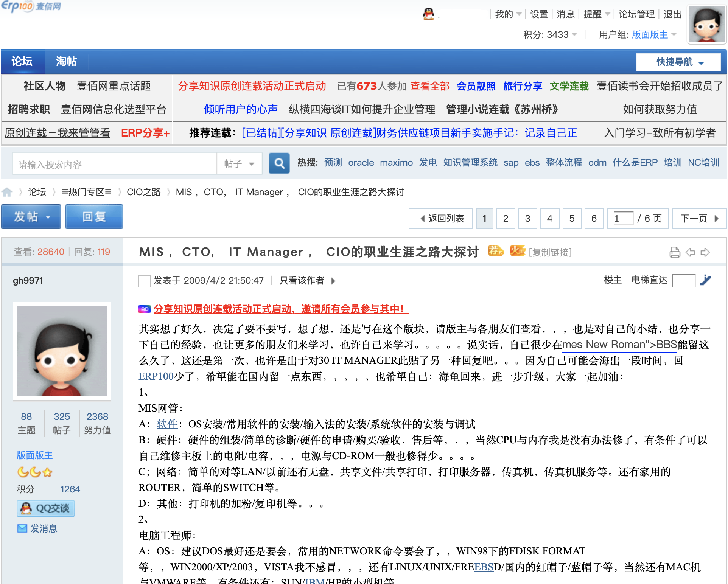Click the post icon left of 发表于
This screenshot has width=728, height=584.
[144, 281]
